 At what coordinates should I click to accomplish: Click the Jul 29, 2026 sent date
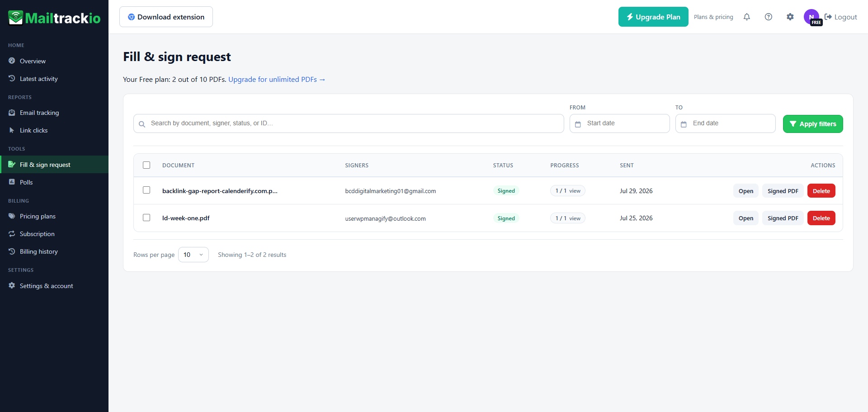tap(636, 191)
